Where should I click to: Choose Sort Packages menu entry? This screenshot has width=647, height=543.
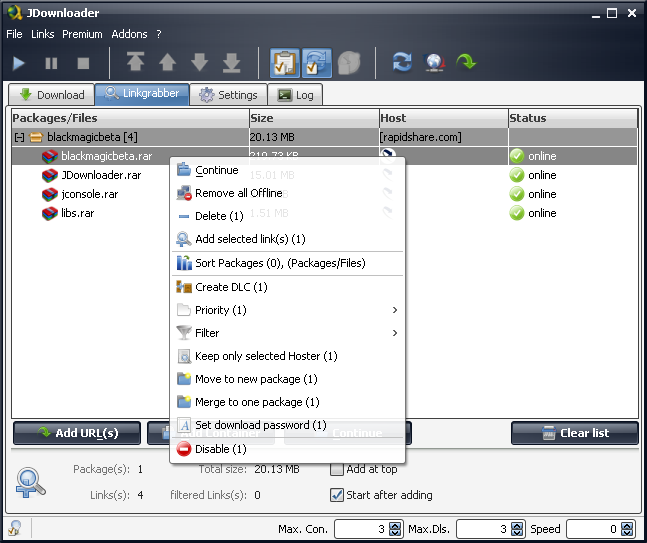[288, 263]
